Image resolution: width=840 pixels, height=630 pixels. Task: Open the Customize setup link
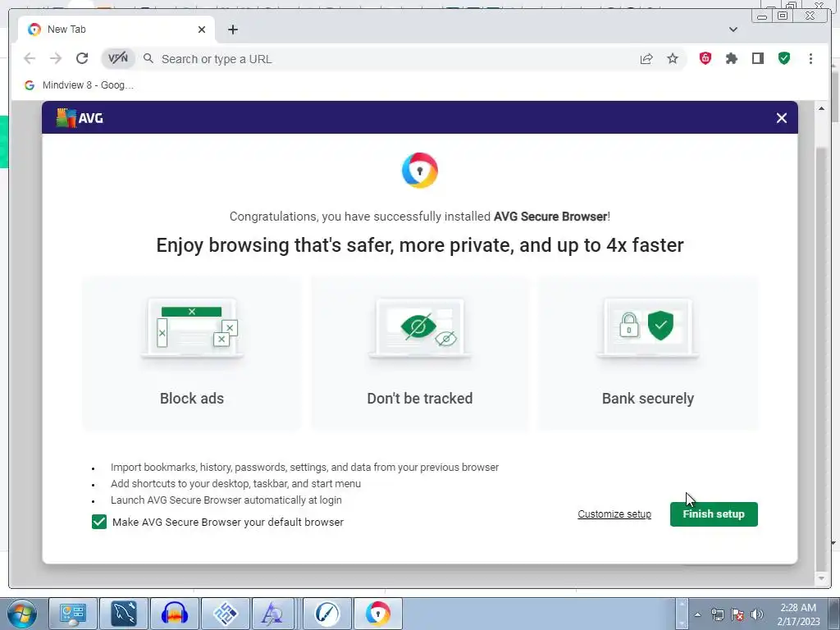(x=614, y=514)
